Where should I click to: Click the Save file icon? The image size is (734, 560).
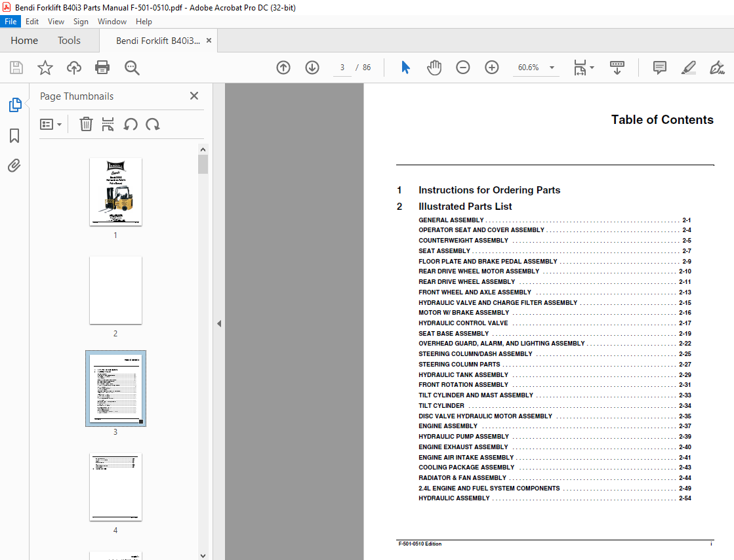pyautogui.click(x=16, y=68)
